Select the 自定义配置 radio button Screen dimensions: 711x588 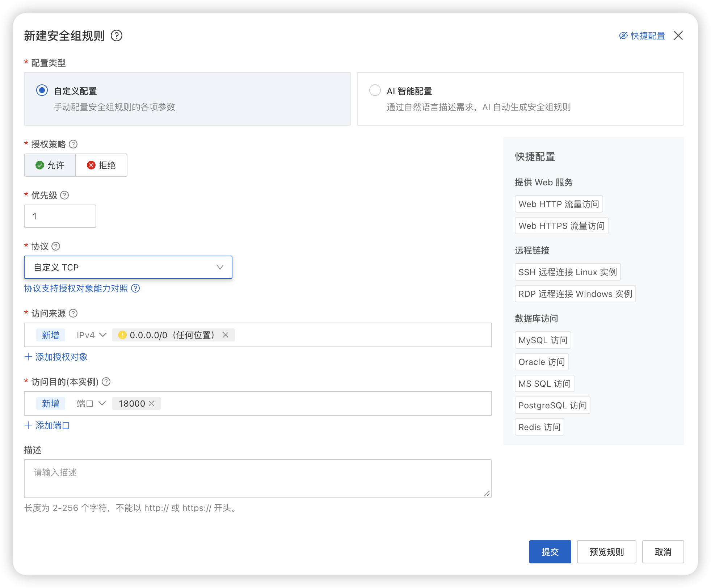coord(42,90)
